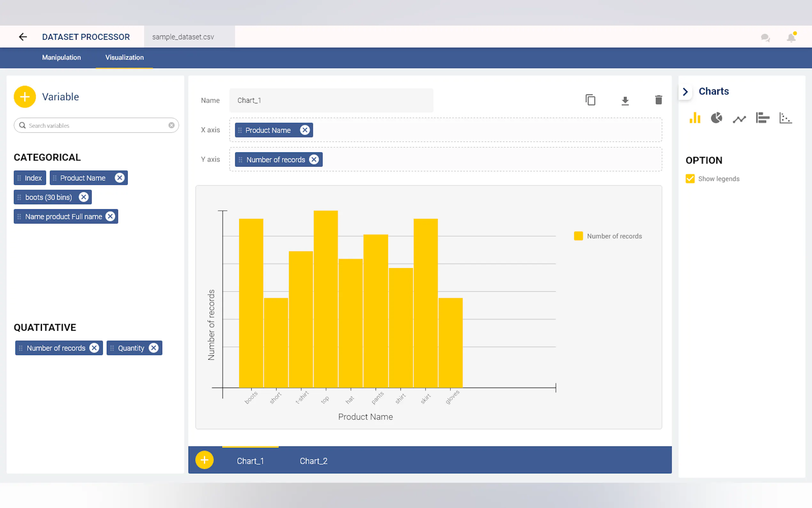The image size is (812, 508).
Task: Click the yellow Number of records legend swatch
Action: 578,236
